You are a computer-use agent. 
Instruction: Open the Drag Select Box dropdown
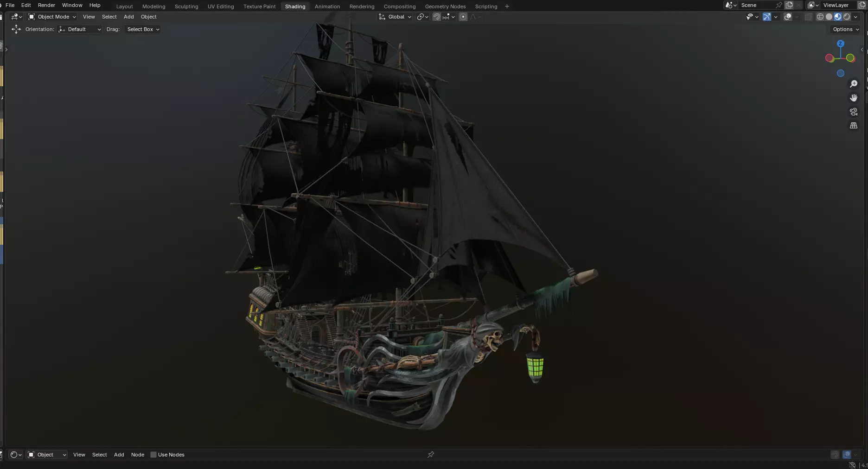(x=142, y=29)
